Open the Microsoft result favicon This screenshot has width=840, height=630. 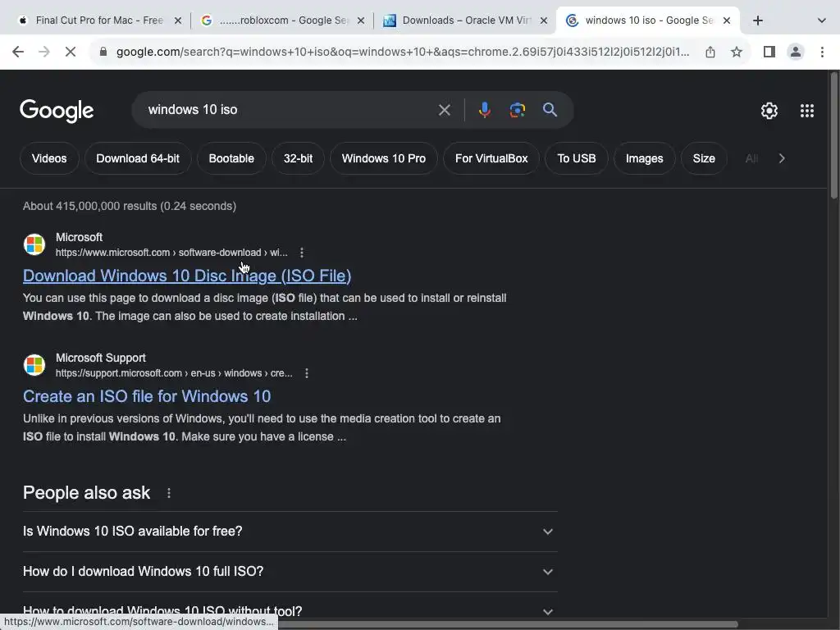[x=34, y=244]
